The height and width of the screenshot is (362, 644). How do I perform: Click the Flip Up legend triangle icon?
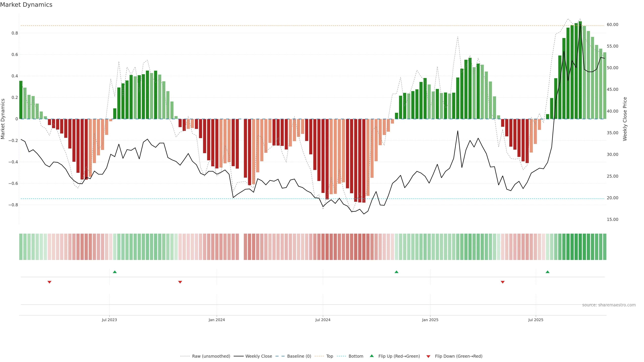(372, 356)
